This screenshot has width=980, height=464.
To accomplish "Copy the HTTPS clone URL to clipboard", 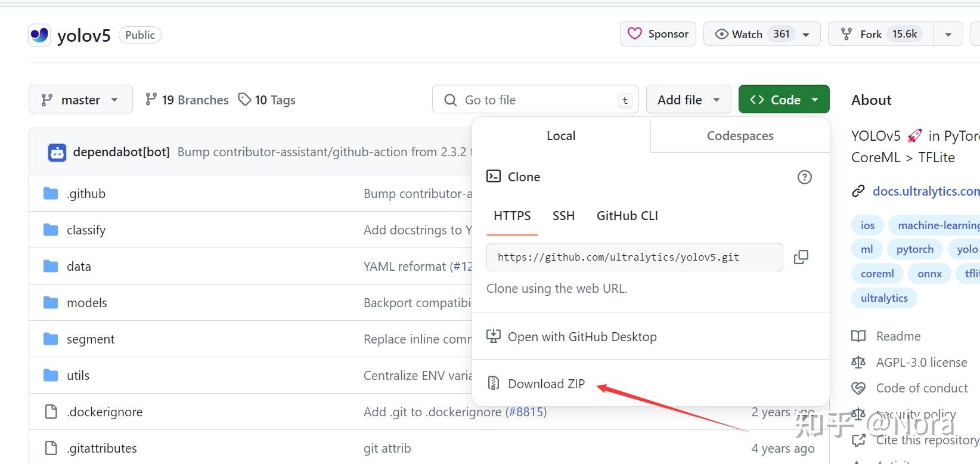I will click(x=801, y=257).
